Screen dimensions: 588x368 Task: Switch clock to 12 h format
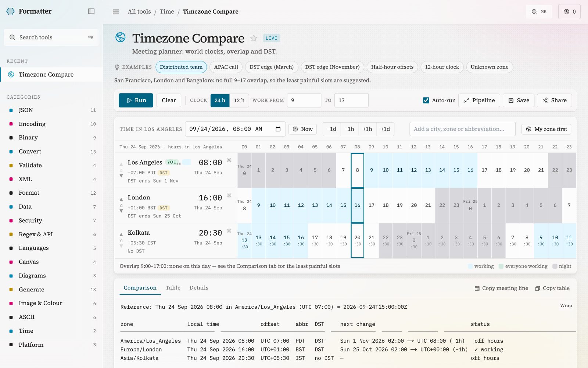coord(239,100)
